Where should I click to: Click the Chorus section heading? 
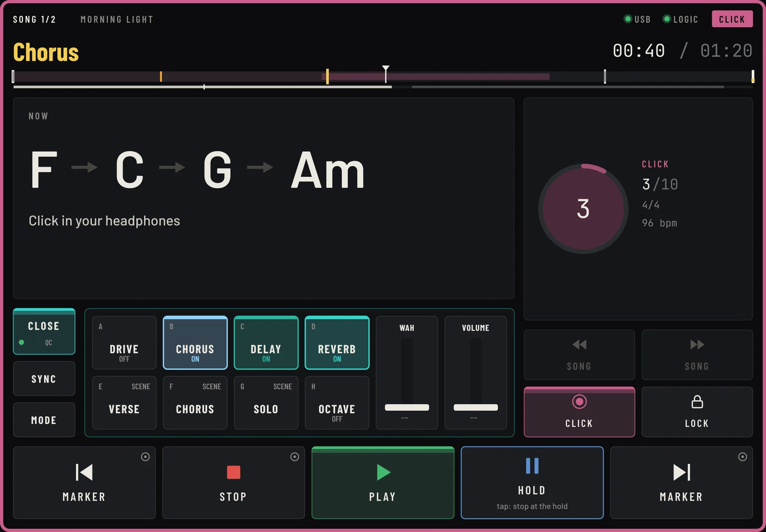point(46,52)
